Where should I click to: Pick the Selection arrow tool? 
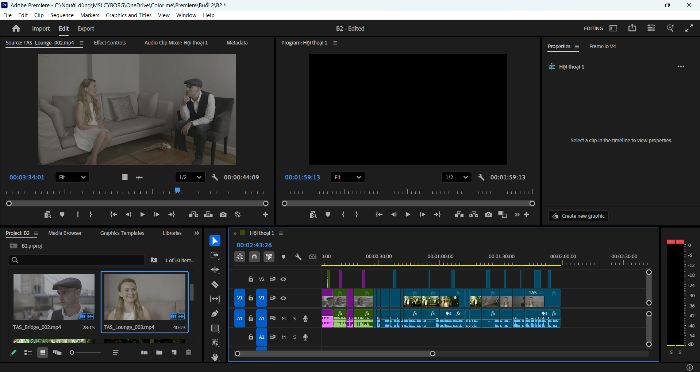215,241
